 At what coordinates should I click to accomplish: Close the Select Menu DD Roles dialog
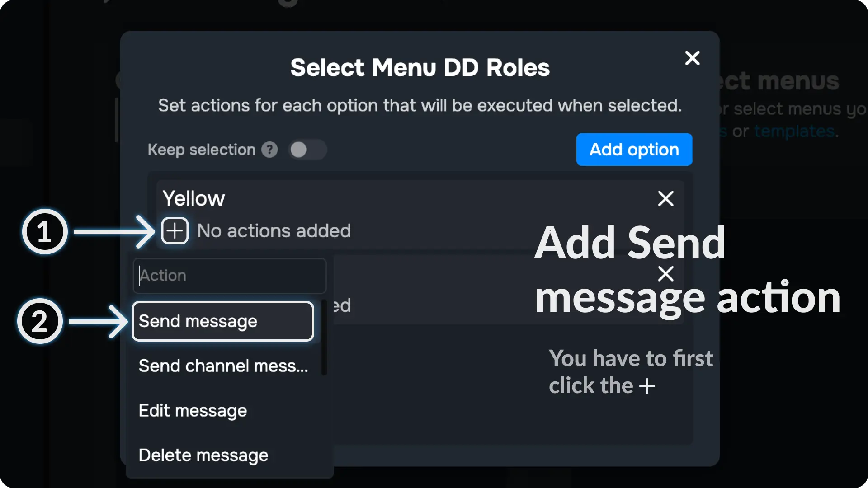(x=692, y=58)
